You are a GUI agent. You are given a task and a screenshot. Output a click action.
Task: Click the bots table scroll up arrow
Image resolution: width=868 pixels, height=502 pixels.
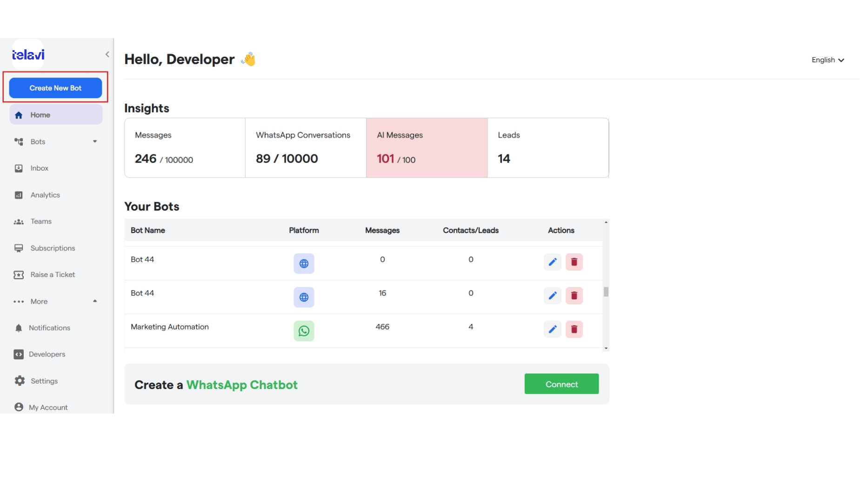coord(606,222)
